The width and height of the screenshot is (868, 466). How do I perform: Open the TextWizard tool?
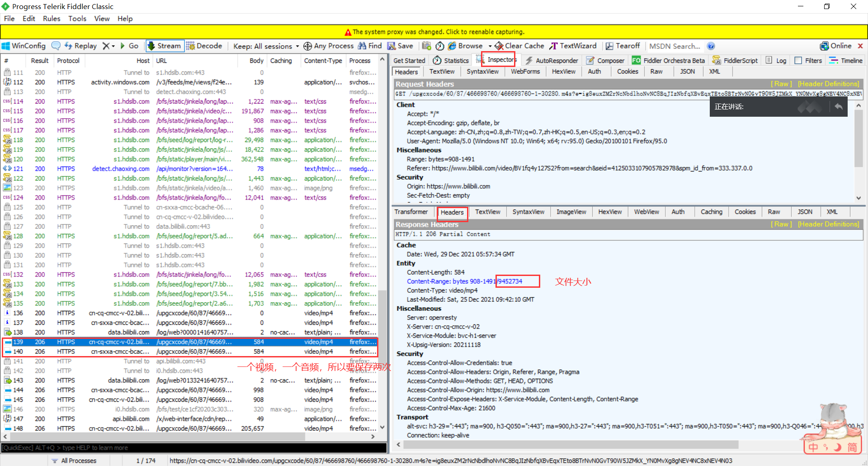(x=573, y=46)
